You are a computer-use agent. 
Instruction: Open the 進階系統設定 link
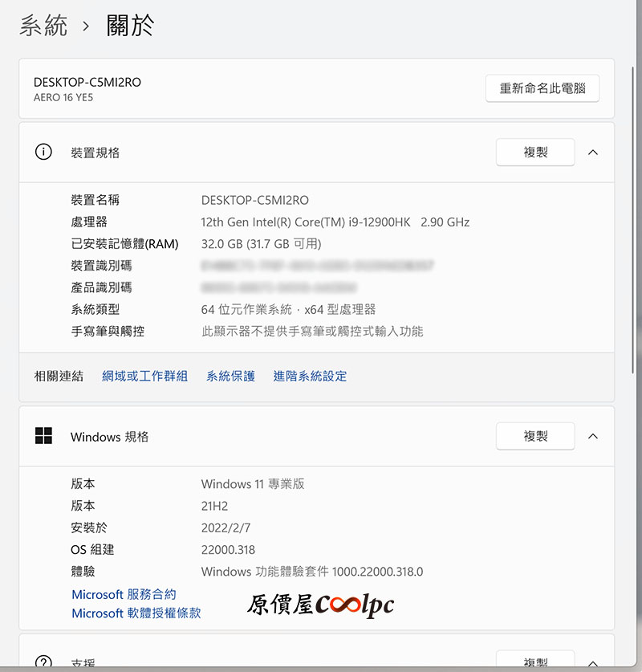click(310, 377)
